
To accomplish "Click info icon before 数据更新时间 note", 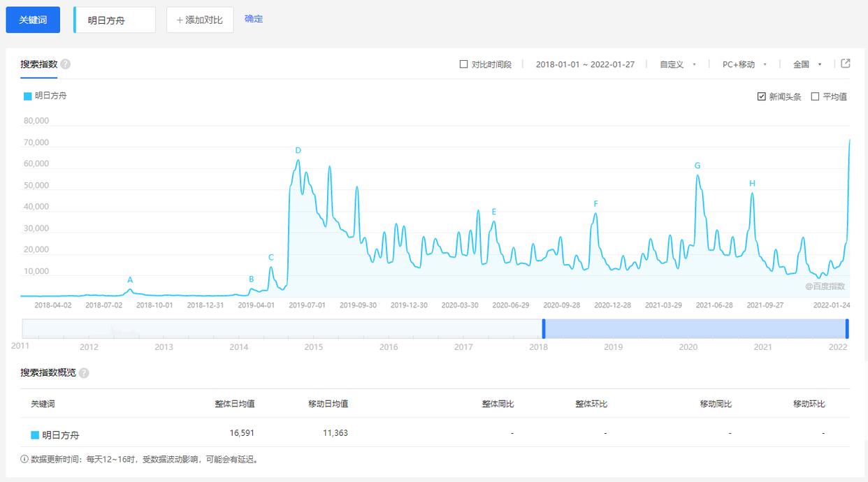I will [25, 459].
